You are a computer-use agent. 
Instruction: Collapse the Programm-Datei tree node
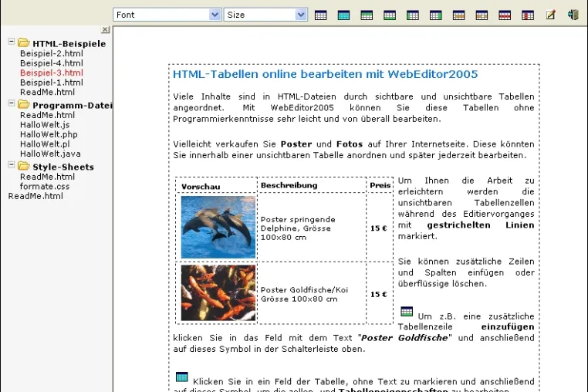click(x=12, y=103)
